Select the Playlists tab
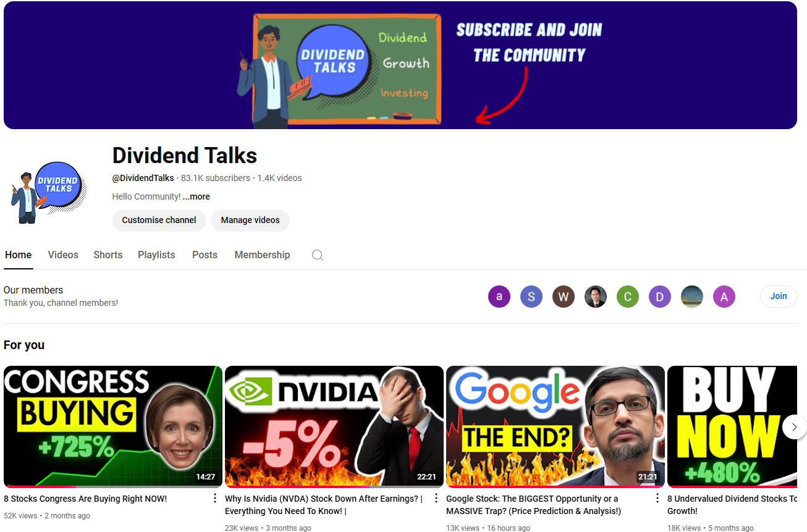Viewport: 807px width, 532px height. pyautogui.click(x=156, y=255)
